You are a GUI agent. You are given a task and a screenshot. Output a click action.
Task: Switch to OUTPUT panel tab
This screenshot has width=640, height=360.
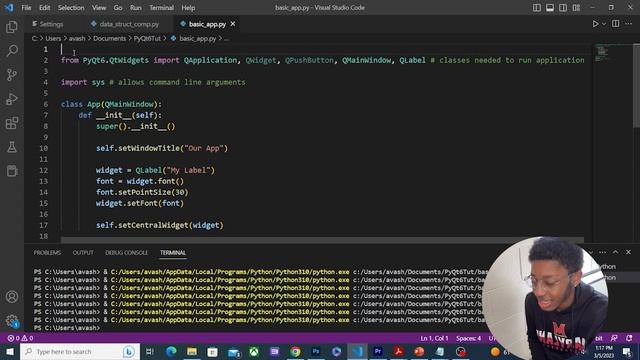coord(83,253)
